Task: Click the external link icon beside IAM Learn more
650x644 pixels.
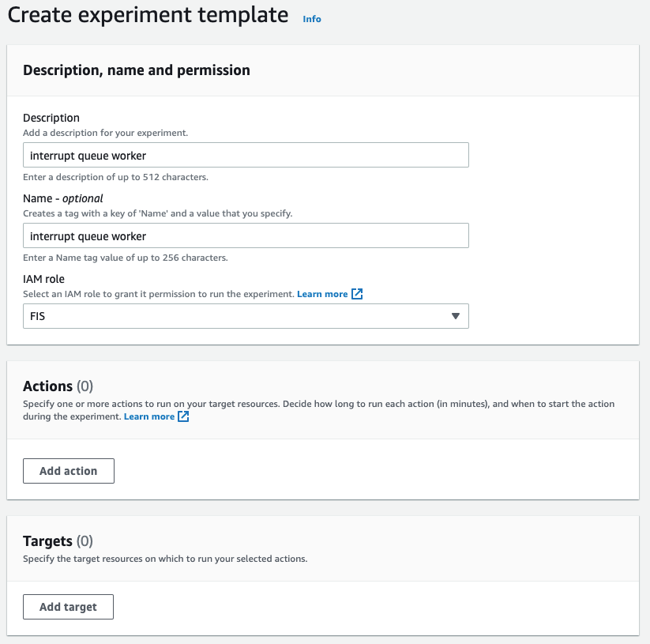Action: pyautogui.click(x=357, y=293)
